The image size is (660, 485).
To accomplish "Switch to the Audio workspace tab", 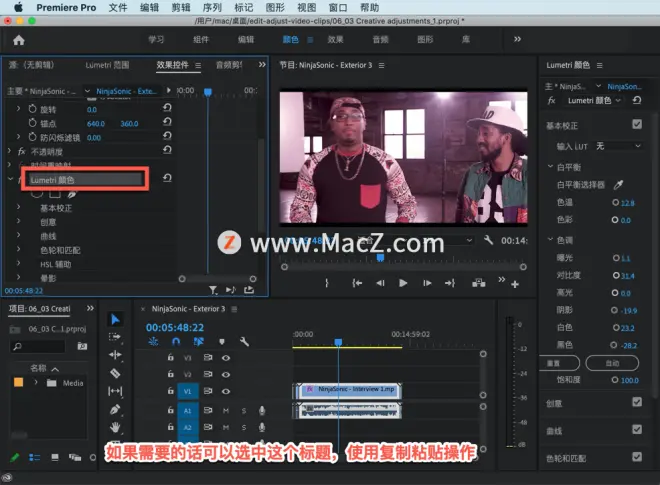I will pyautogui.click(x=380, y=40).
